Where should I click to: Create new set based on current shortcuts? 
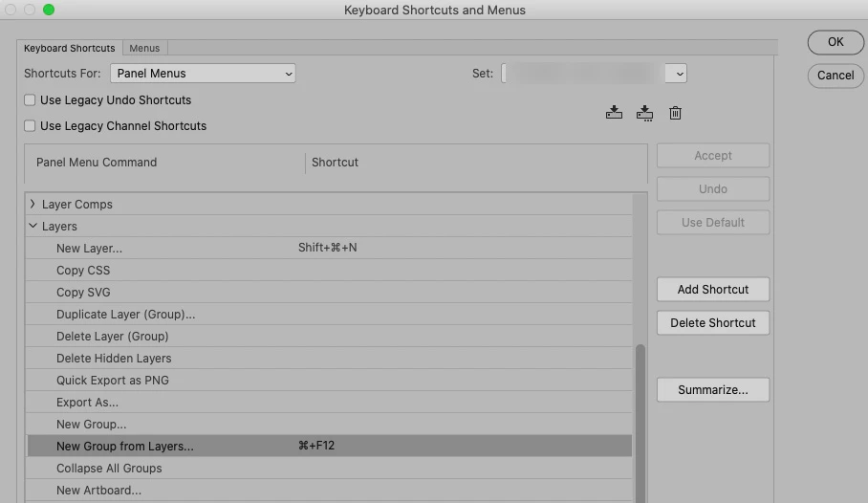(644, 113)
